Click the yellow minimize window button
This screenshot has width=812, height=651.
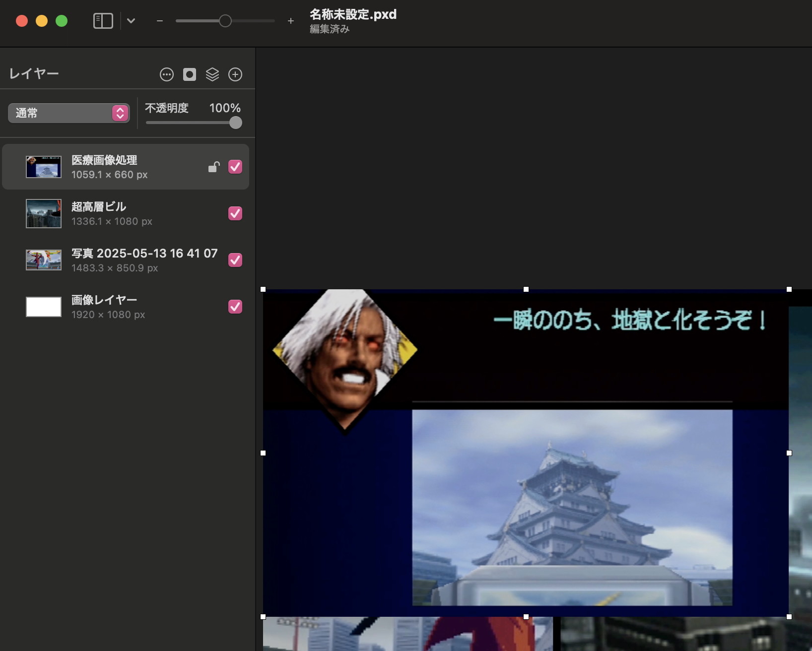pos(42,21)
